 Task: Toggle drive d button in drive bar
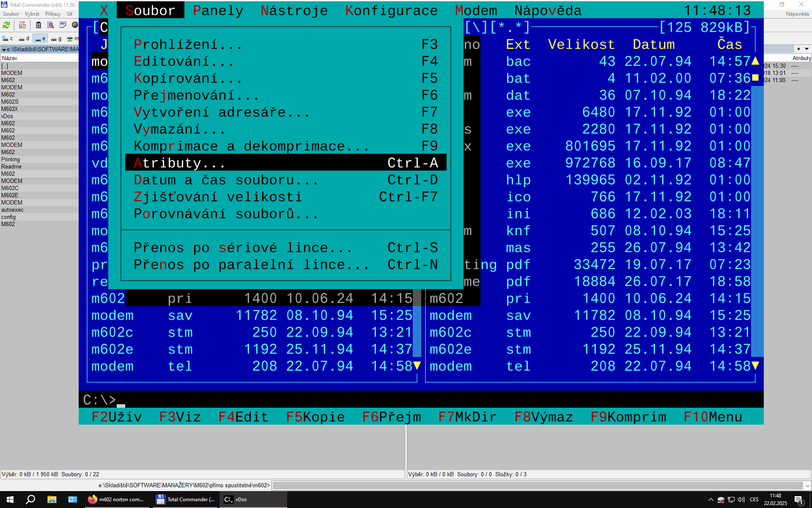pyautogui.click(x=24, y=39)
